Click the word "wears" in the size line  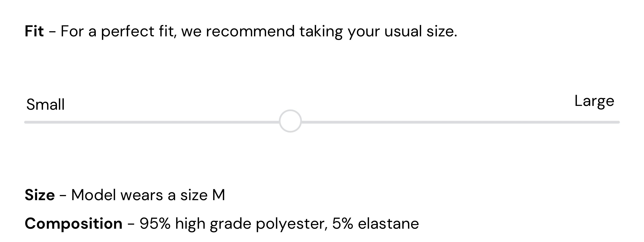pyautogui.click(x=142, y=195)
